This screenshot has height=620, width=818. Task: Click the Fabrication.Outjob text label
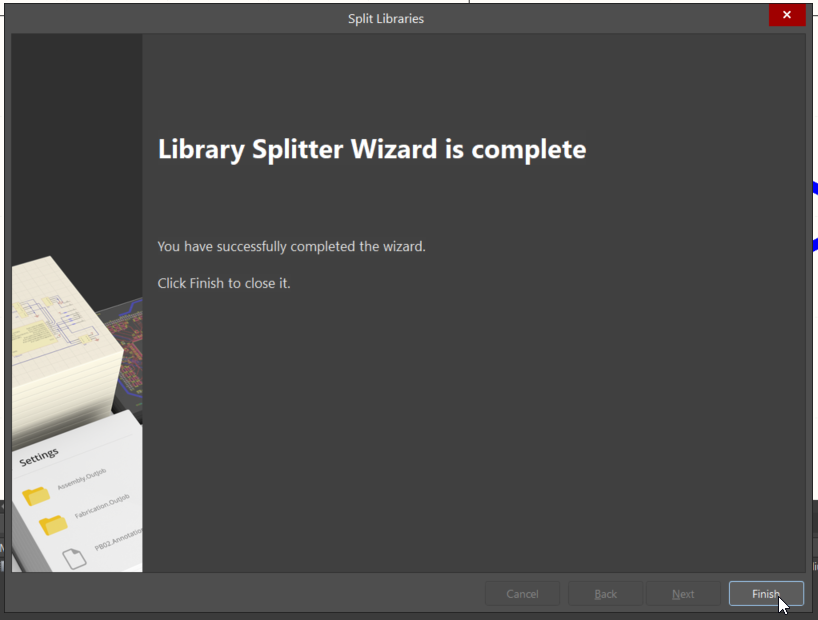[102, 506]
